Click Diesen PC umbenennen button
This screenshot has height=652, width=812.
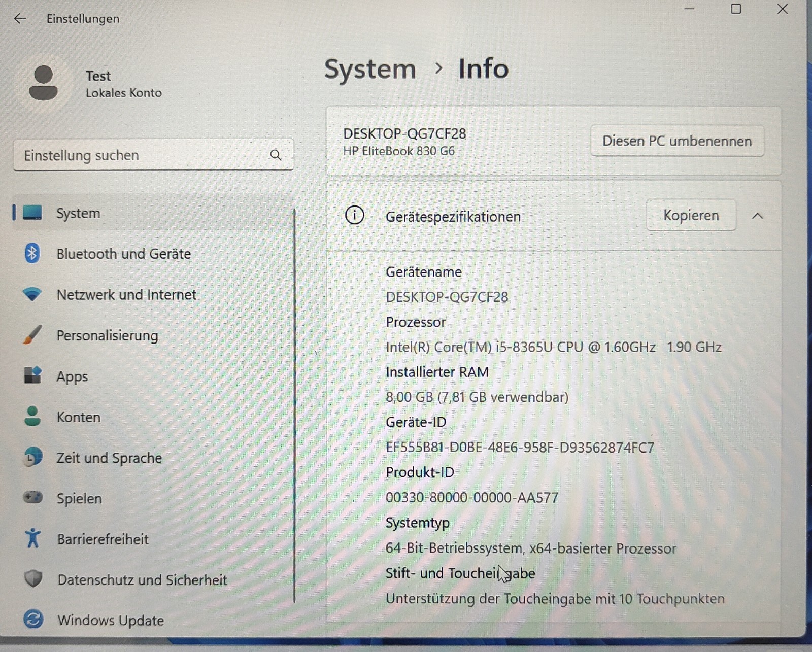point(677,141)
